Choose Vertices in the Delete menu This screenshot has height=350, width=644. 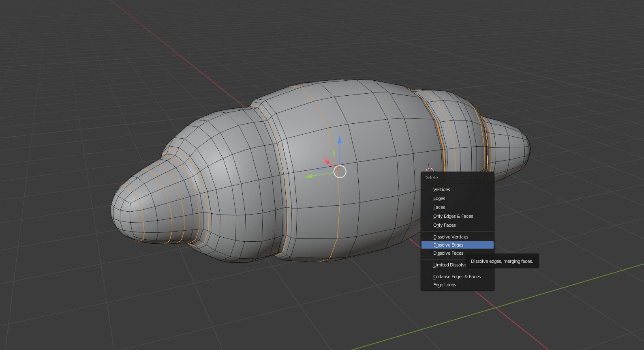point(441,189)
